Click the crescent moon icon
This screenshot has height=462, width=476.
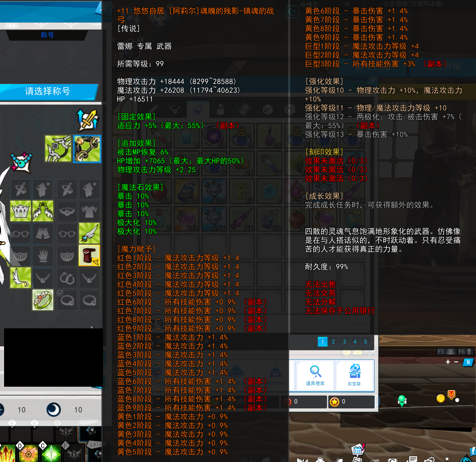[x=54, y=410]
